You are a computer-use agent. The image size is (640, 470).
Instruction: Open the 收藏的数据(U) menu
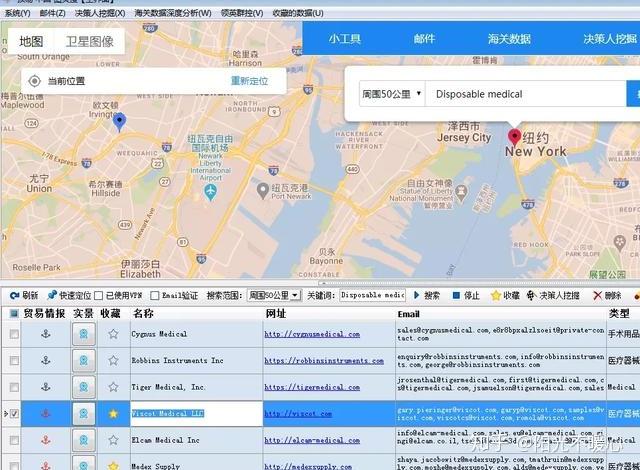[298, 13]
